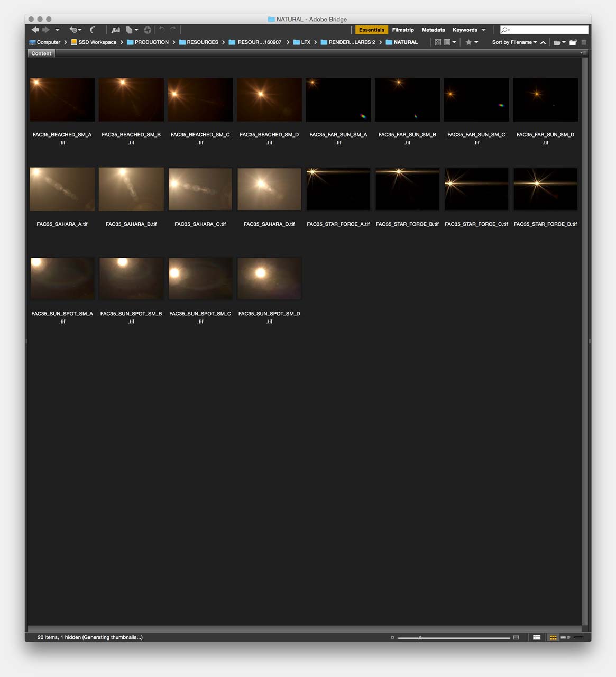Open the parent or favorites dropdown arrow
Screen dimensions: 616x677
pyautogui.click(x=57, y=30)
